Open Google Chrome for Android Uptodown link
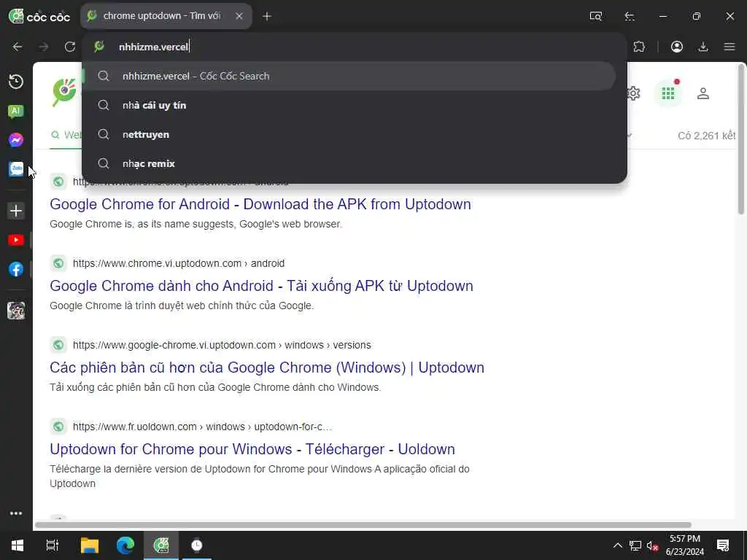The image size is (747, 560). (260, 204)
